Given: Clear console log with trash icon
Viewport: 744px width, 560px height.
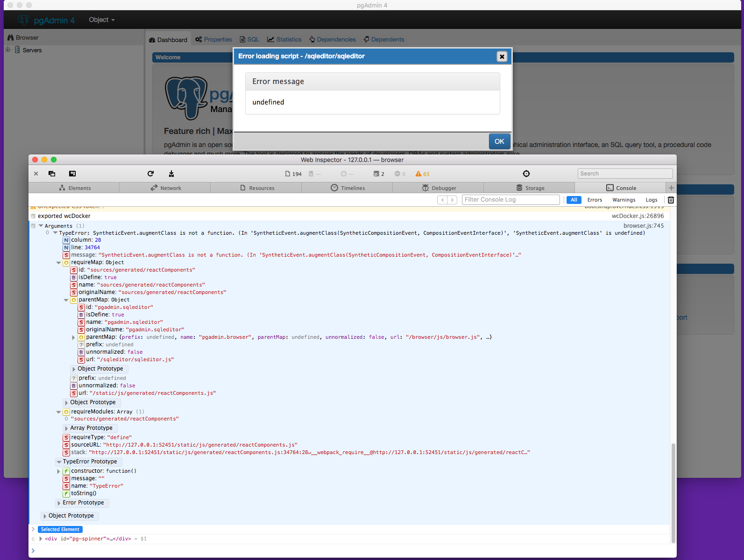Looking at the screenshot, I should pos(671,200).
